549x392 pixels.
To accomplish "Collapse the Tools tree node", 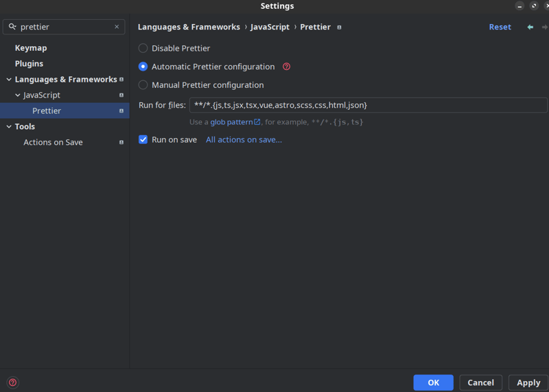I will 9,126.
